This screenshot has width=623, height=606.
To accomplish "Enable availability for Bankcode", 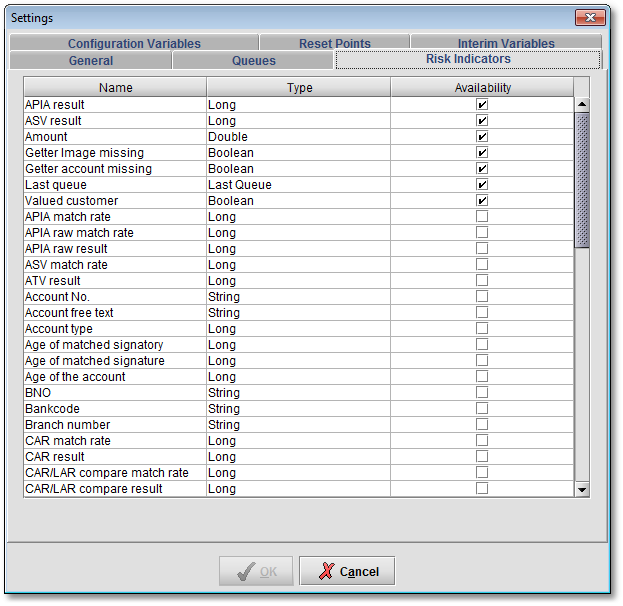I will tap(482, 408).
